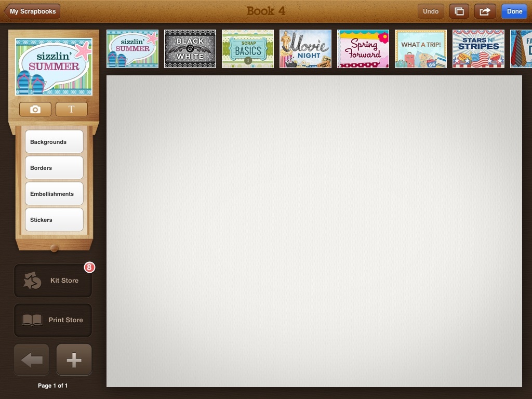Expand the Borders drawer

coord(54,168)
